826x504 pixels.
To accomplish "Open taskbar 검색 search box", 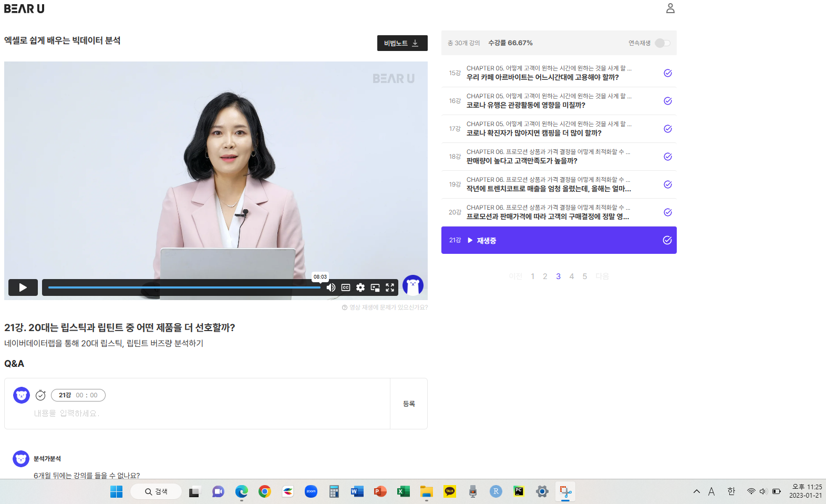I will [156, 492].
